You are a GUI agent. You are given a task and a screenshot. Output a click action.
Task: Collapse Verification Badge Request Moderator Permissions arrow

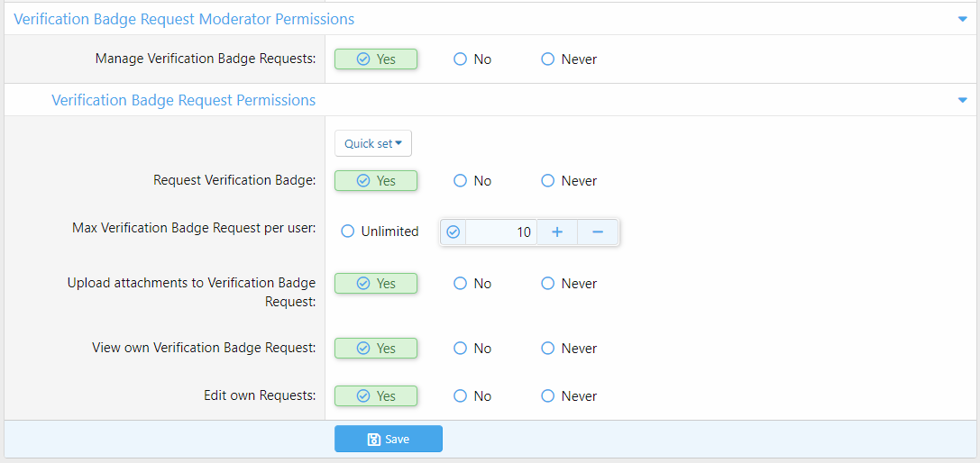962,19
